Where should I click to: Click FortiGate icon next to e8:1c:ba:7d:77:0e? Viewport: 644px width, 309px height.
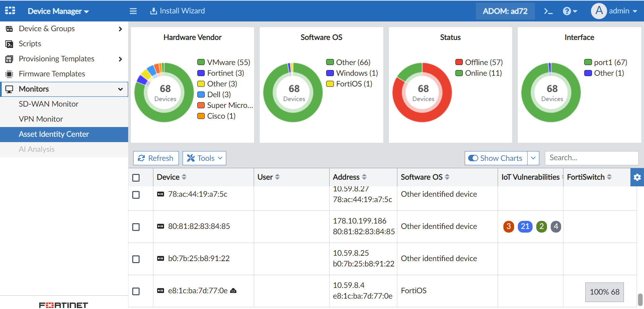(234, 291)
